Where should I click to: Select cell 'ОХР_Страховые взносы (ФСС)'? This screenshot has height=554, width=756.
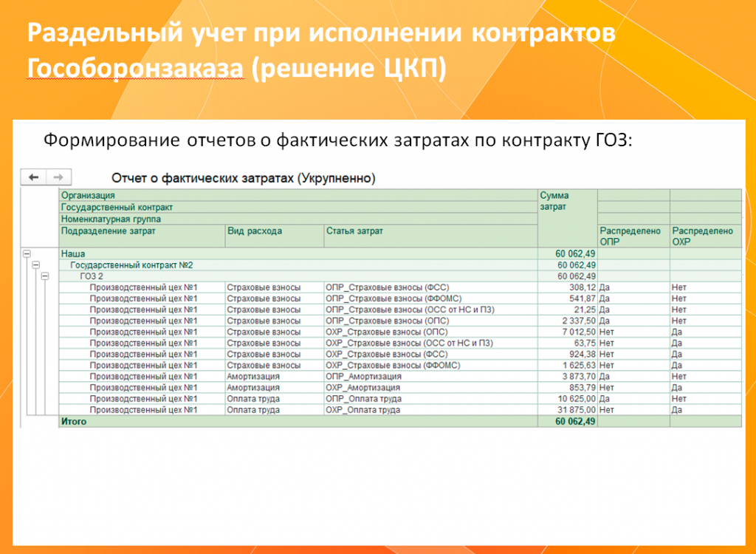[x=430, y=355]
